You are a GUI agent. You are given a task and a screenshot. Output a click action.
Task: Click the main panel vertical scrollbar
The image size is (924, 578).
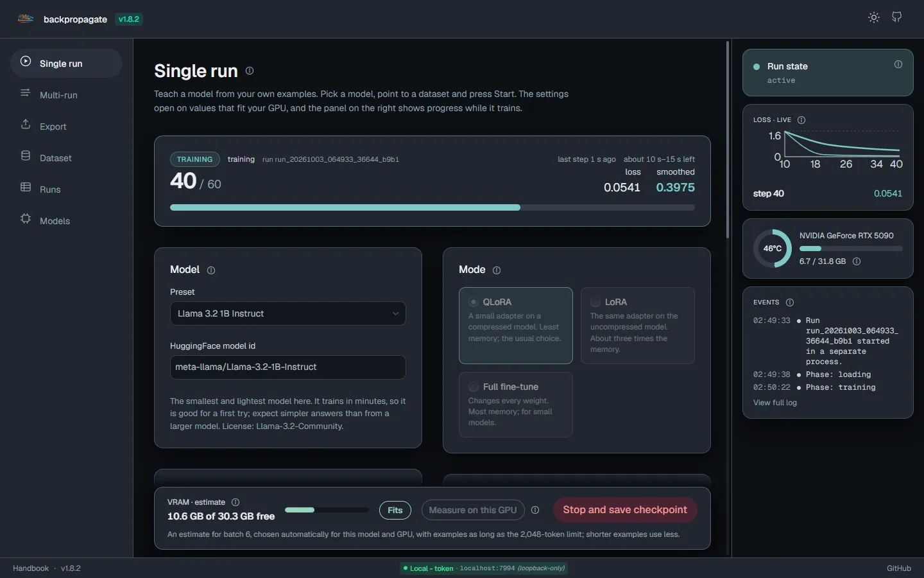coord(728,140)
